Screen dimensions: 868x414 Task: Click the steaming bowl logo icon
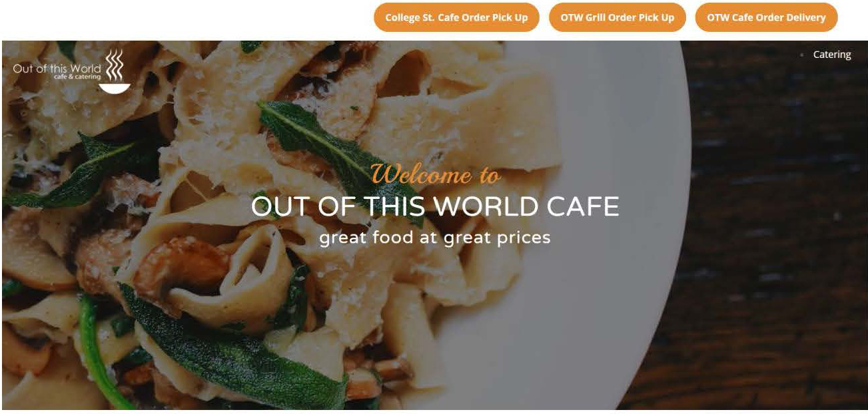[x=115, y=71]
